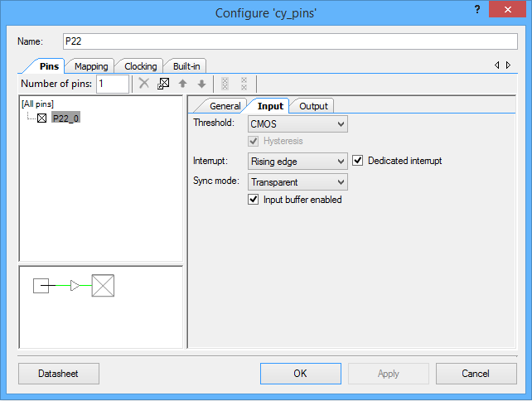Open the help question mark button

click(x=477, y=9)
